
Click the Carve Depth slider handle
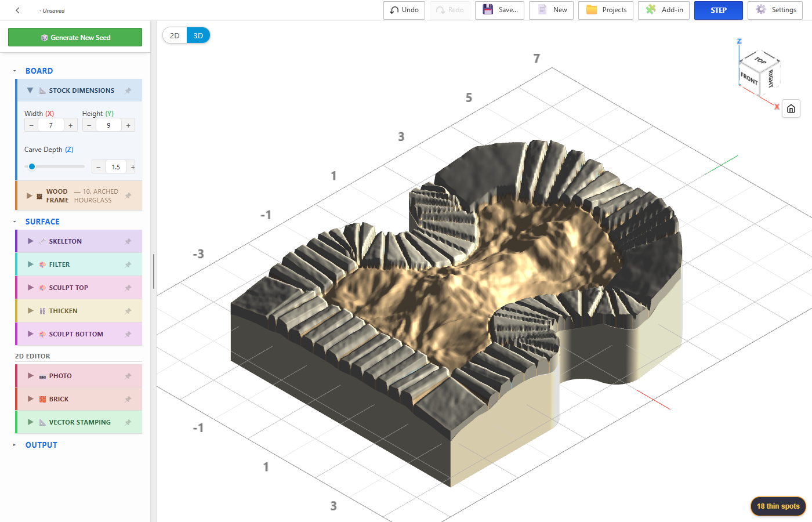[32, 166]
